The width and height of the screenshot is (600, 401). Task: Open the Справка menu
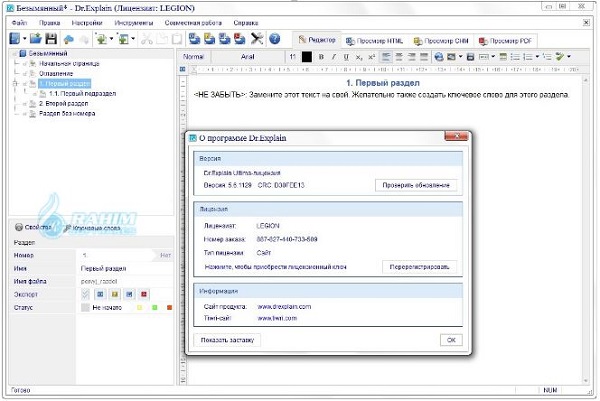pos(246,23)
